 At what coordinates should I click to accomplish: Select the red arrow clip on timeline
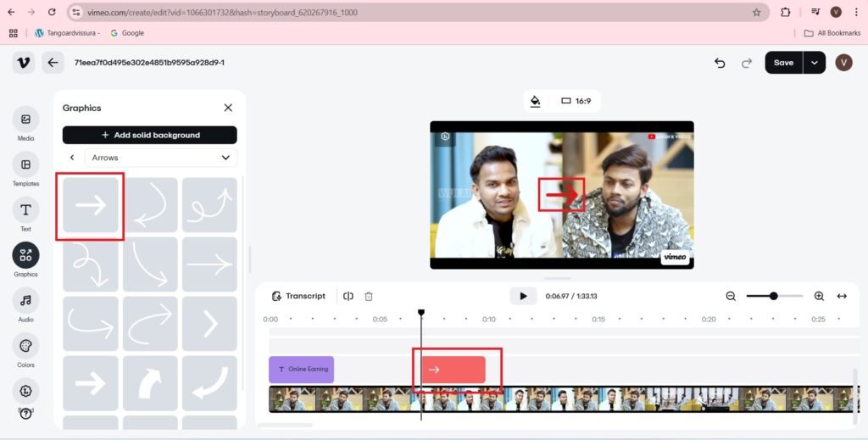(x=453, y=370)
